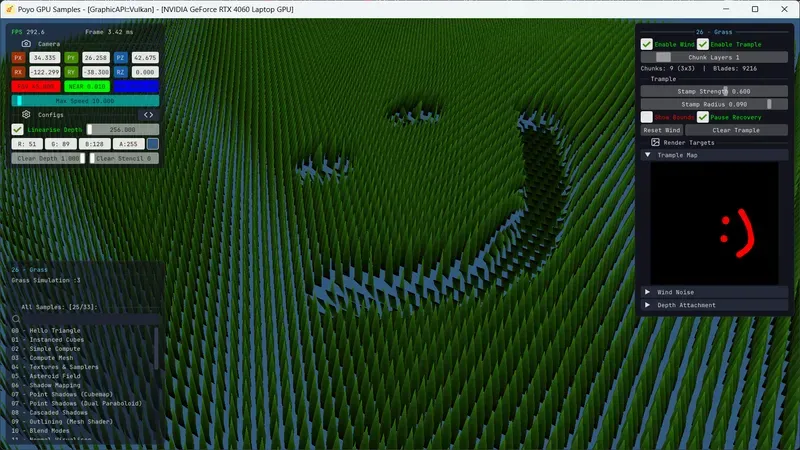
Task: Click the sample list scrollbar
Action: tap(156, 348)
